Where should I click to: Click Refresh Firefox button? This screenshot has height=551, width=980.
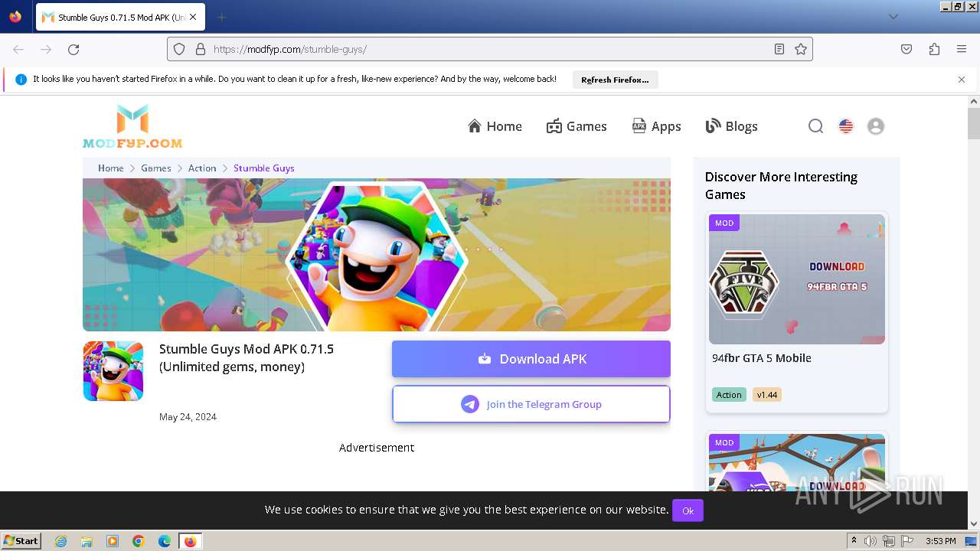click(x=615, y=80)
